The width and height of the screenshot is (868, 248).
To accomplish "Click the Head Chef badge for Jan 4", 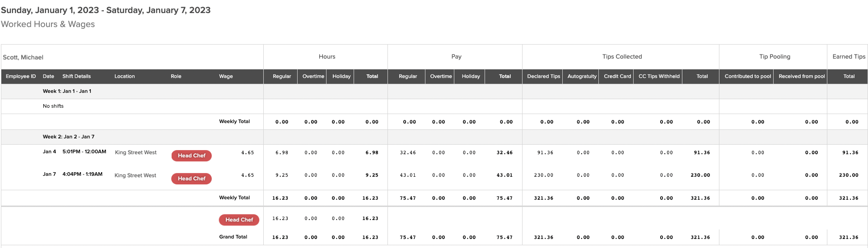I will click(191, 156).
